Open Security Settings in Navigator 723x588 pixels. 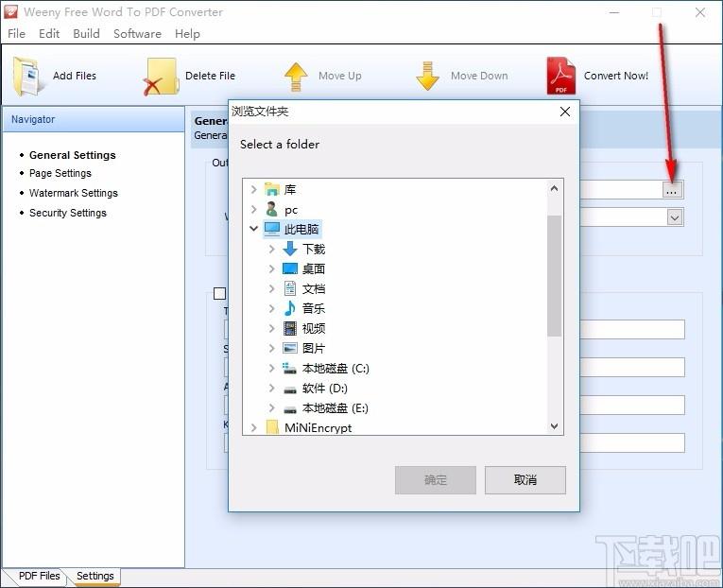point(68,213)
